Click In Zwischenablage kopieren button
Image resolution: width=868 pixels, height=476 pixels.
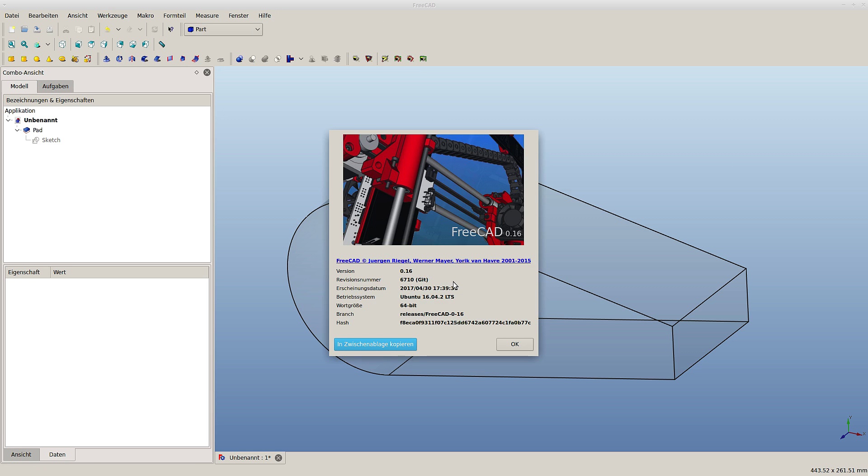click(x=375, y=344)
